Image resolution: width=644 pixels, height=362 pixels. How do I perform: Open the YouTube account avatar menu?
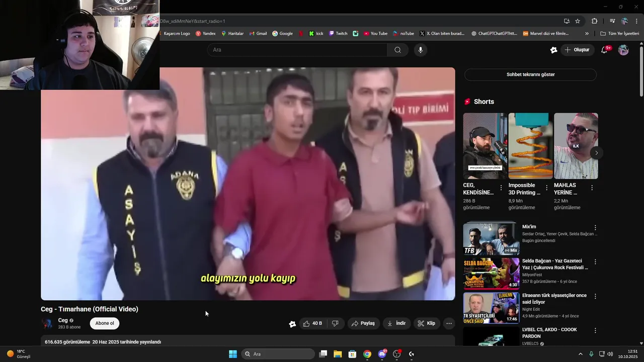click(623, 50)
